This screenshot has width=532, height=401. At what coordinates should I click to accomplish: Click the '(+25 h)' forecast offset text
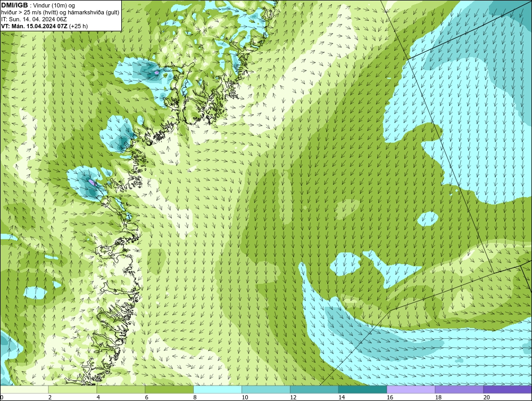[78, 26]
